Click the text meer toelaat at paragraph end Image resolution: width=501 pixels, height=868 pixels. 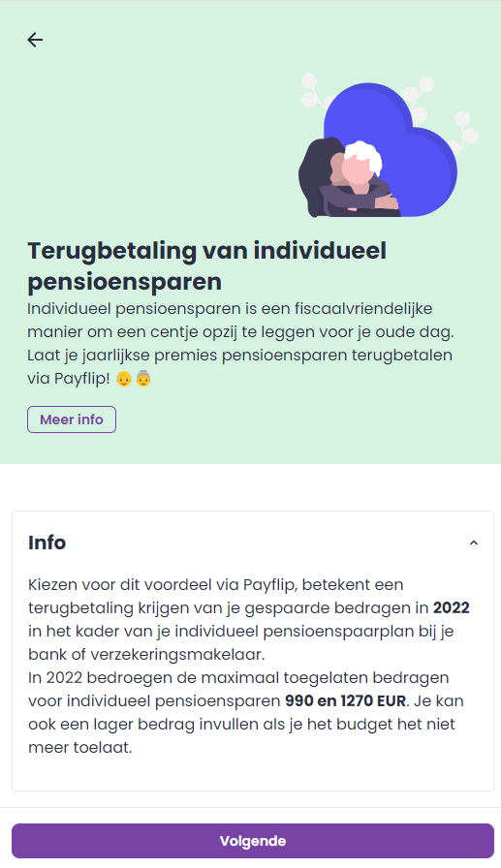[80, 747]
